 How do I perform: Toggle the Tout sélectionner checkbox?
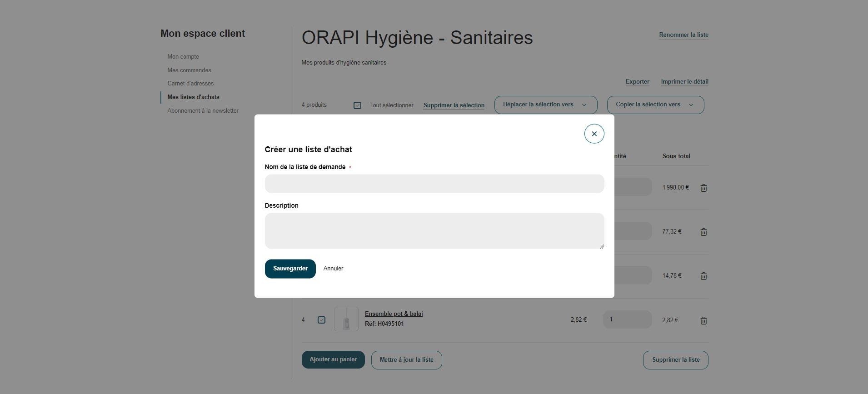(358, 105)
